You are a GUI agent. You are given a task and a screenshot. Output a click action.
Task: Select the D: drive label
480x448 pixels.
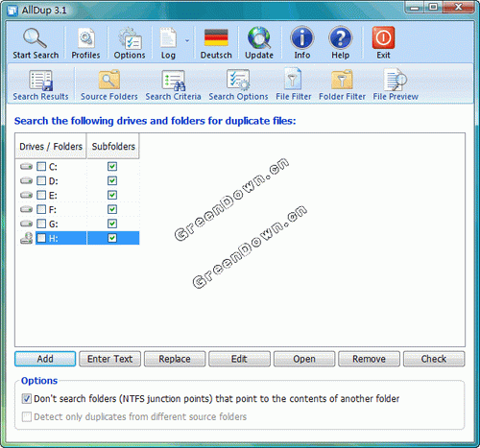click(54, 181)
